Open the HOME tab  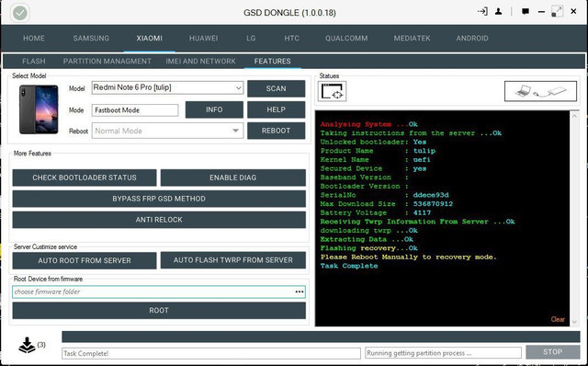click(x=34, y=39)
